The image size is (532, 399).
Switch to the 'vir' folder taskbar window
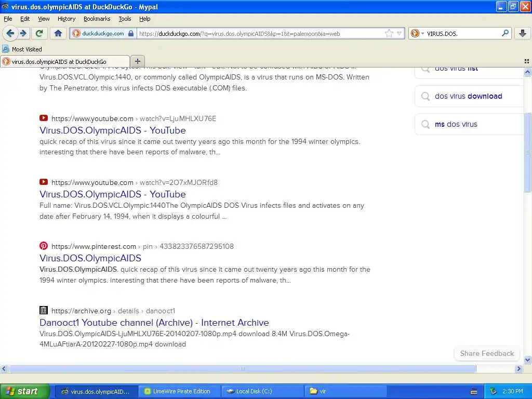coord(345,391)
